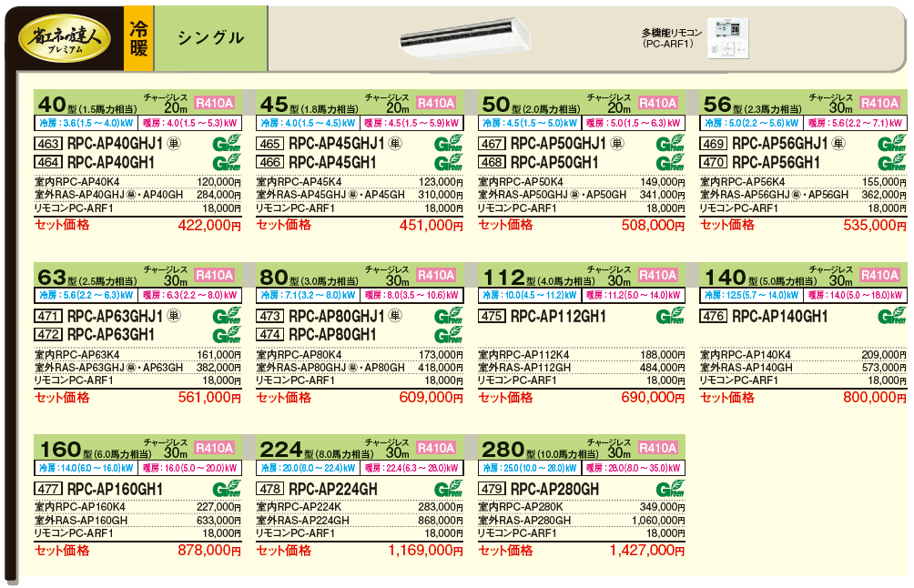Image resolution: width=914 pixels, height=588 pixels.
Task: Click the Green logo beside RPC-AP50GH1
Action: click(670, 162)
